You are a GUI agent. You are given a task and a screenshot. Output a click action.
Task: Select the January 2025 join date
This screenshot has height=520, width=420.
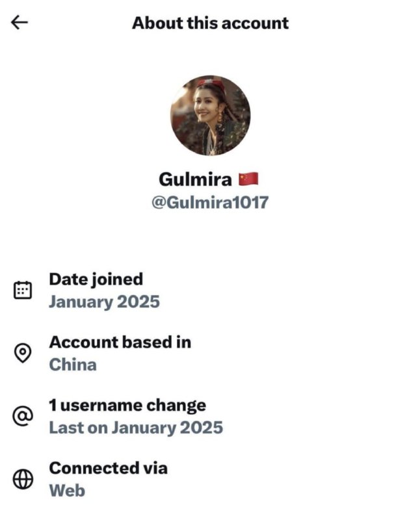(x=104, y=302)
